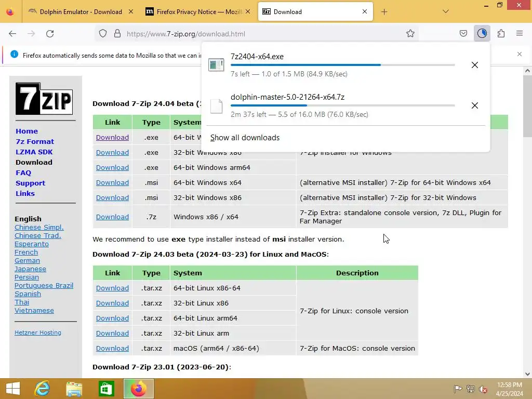Open the Windows Store taskbar icon
Image resolution: width=532 pixels, height=399 pixels.
click(x=106, y=389)
